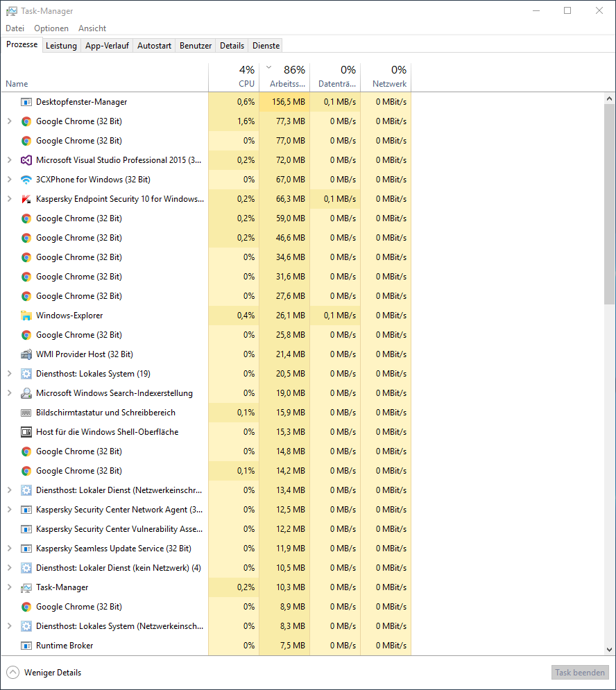
Task: Click Weniger Details to collapse view
Action: point(44,673)
